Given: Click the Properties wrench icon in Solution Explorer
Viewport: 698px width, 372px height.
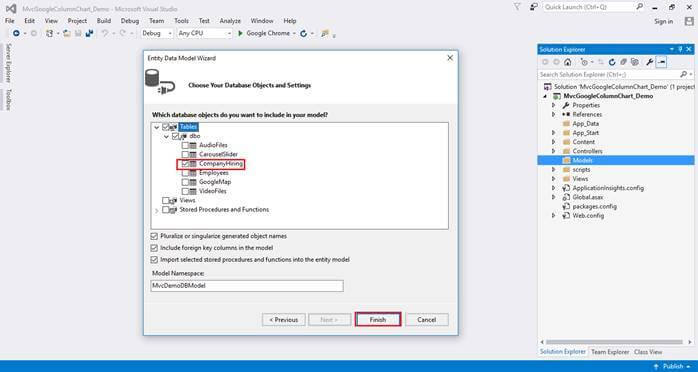Looking at the screenshot, I should 649,62.
